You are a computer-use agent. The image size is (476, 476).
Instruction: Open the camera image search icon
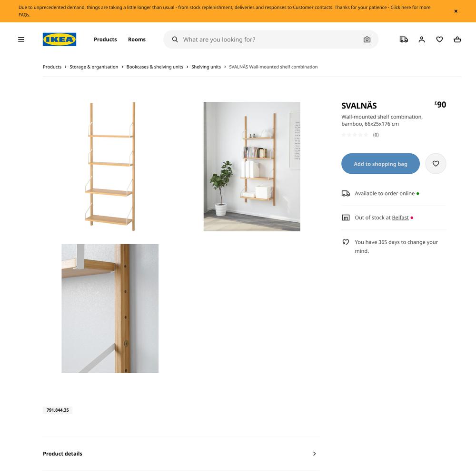click(x=367, y=40)
